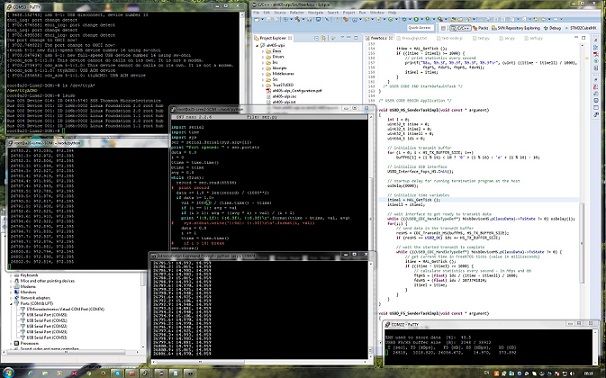This screenshot has height=378, width=606.
Task: Collapse the Ports (COM & LPT) node
Action: [x=12, y=303]
